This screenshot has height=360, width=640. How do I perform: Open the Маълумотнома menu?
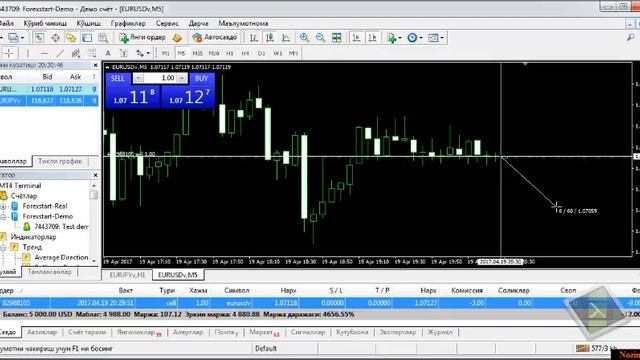coord(243,23)
